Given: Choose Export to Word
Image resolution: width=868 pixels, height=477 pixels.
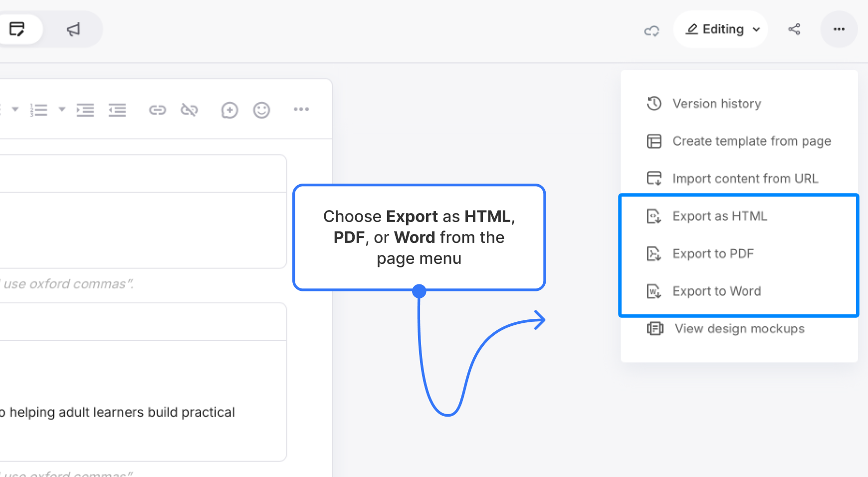Looking at the screenshot, I should [717, 290].
